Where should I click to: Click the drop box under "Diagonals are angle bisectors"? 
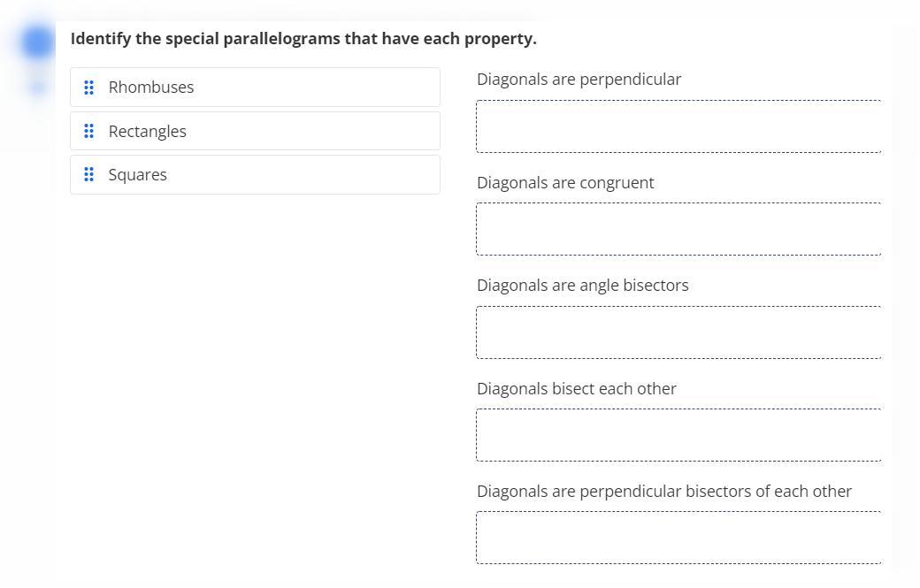678,332
